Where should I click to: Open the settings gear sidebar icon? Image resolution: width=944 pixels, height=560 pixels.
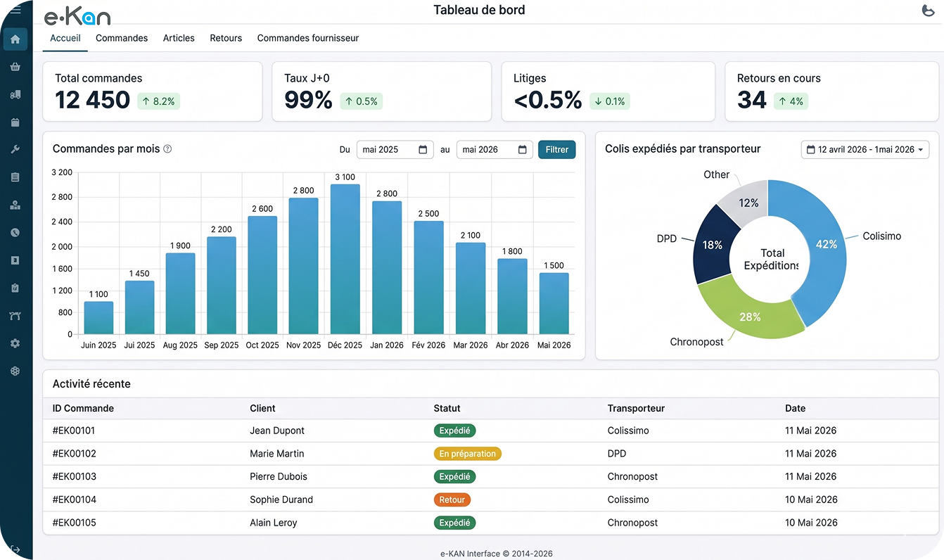pos(15,343)
